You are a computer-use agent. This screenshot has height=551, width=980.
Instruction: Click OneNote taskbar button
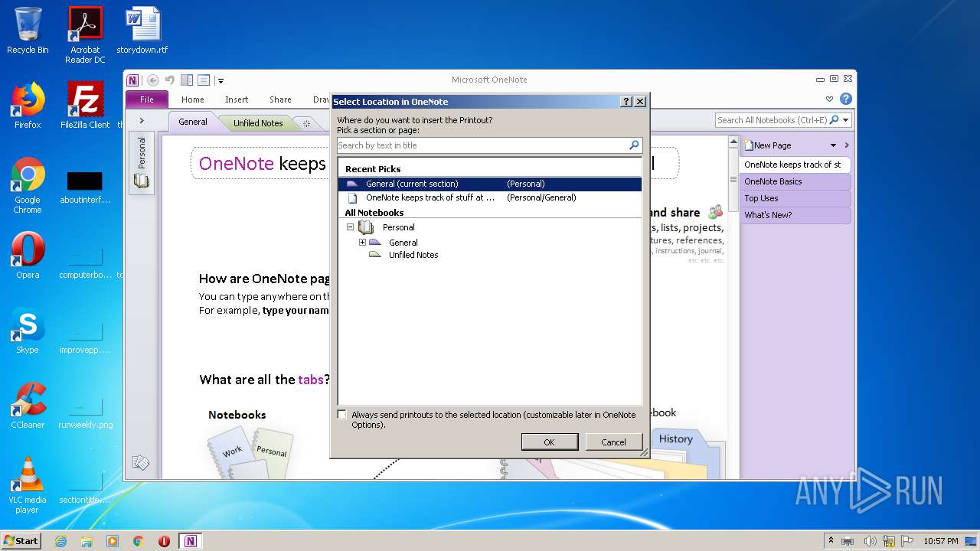click(190, 541)
